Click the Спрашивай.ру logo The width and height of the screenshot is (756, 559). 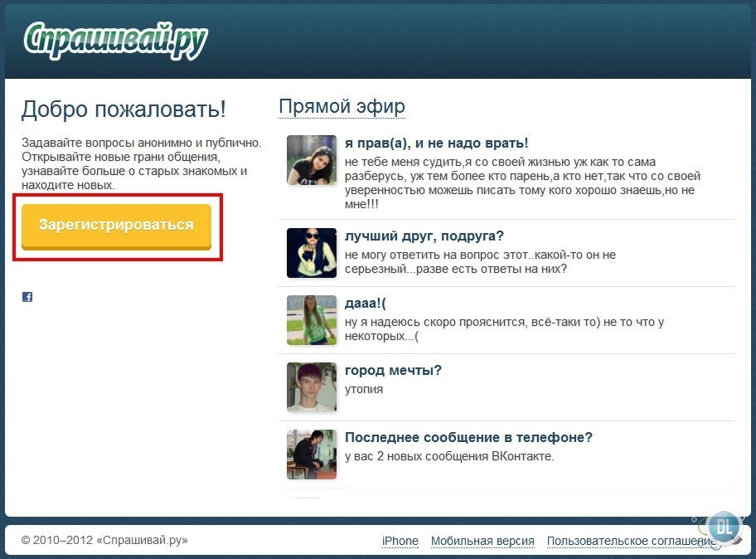click(116, 40)
